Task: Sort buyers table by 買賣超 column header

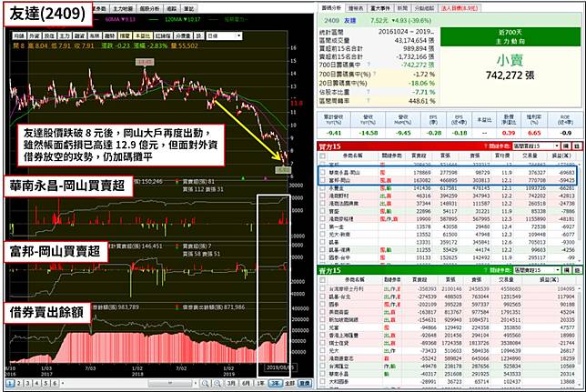Action: click(x=419, y=156)
